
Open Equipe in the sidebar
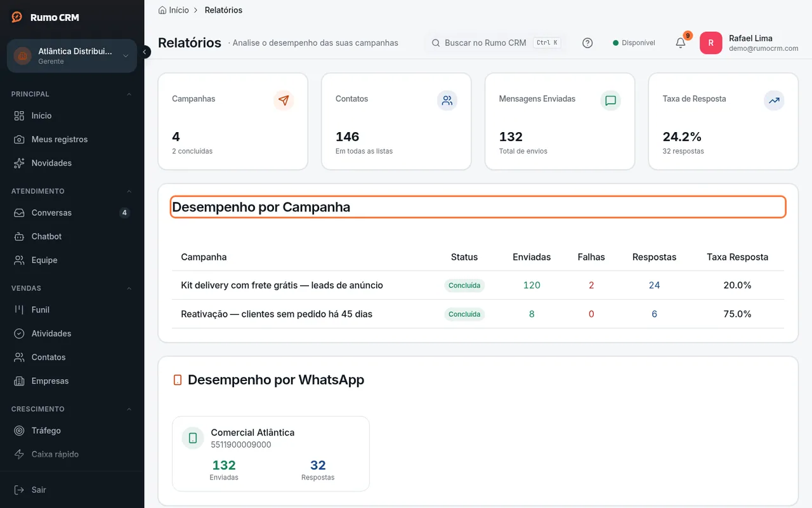(x=72, y=260)
